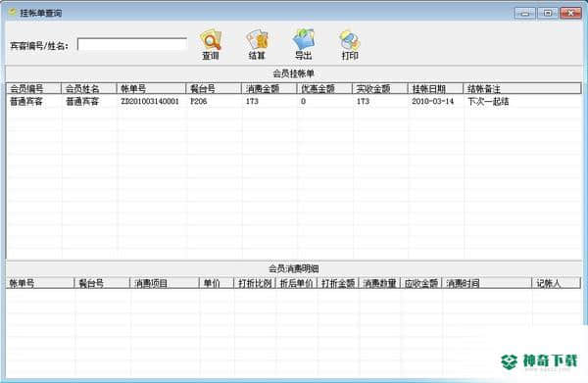Click the 折后单价 column header
Image resolution: width=588 pixels, height=383 pixels.
coord(296,283)
